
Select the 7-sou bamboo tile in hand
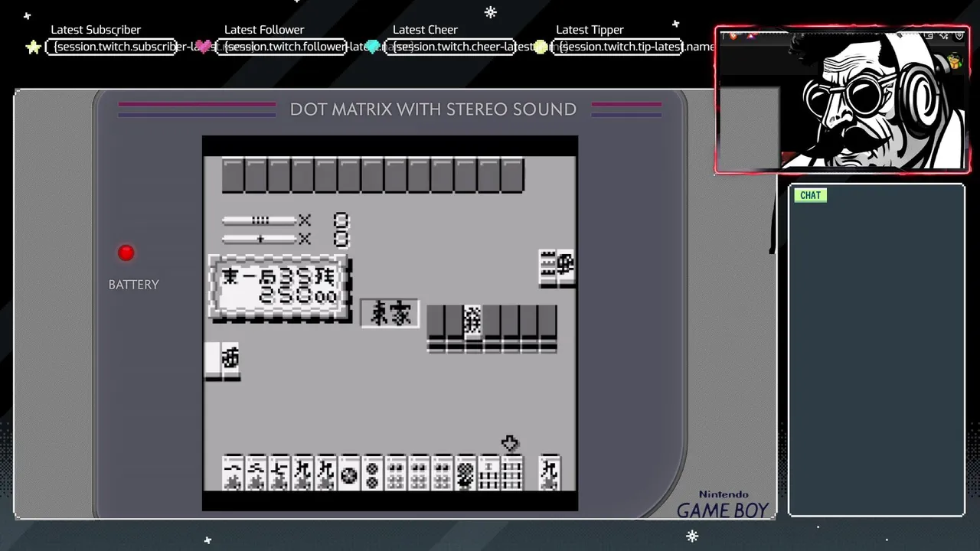point(490,473)
